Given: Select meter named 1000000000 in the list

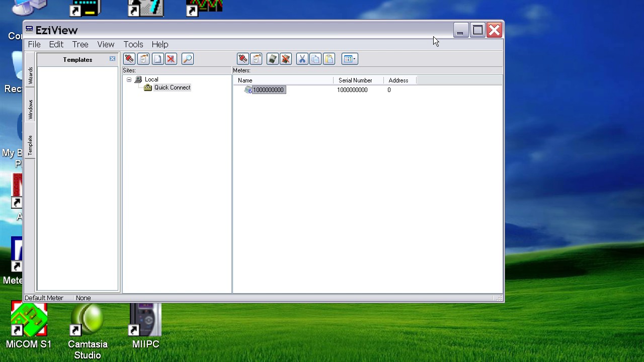Looking at the screenshot, I should click(x=269, y=90).
